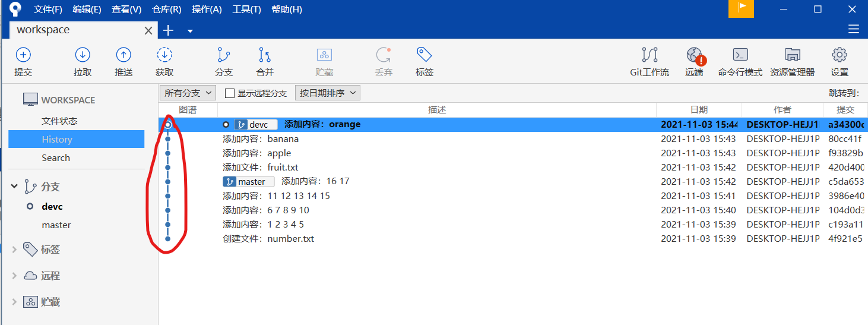Click the Commit (提交) toolbar icon
This screenshot has height=325, width=868.
pyautogui.click(x=23, y=55)
